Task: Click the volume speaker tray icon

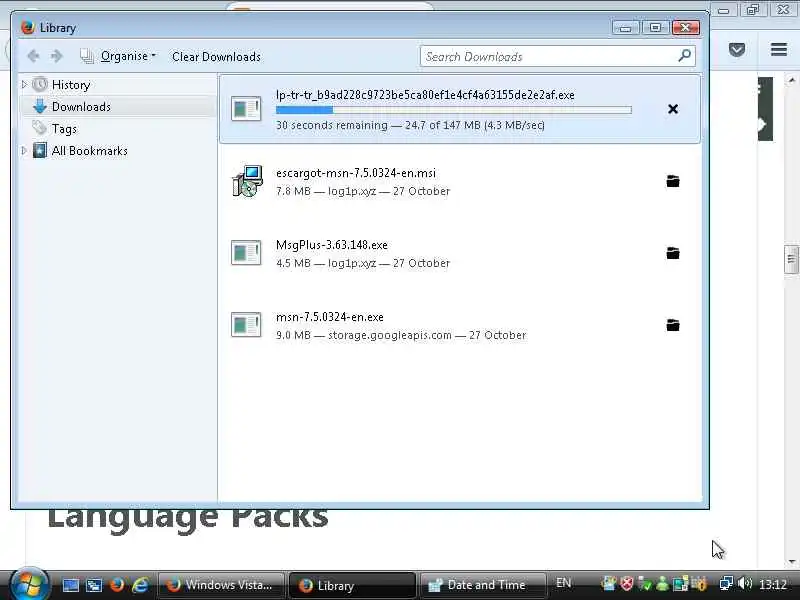Action: [745, 583]
